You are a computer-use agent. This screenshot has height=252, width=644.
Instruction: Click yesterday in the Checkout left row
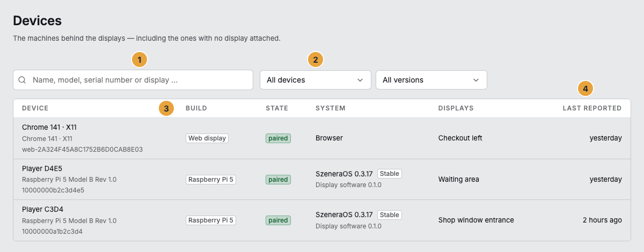pos(606,138)
